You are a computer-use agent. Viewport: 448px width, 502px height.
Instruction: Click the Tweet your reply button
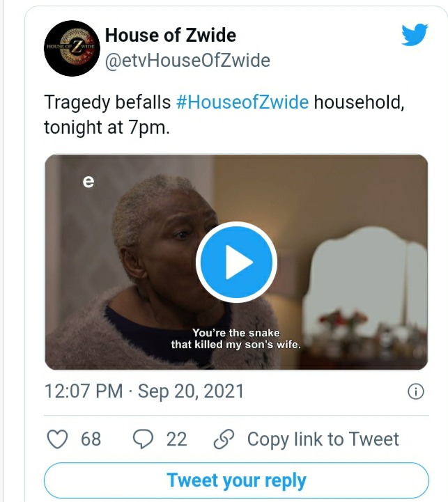point(236,480)
